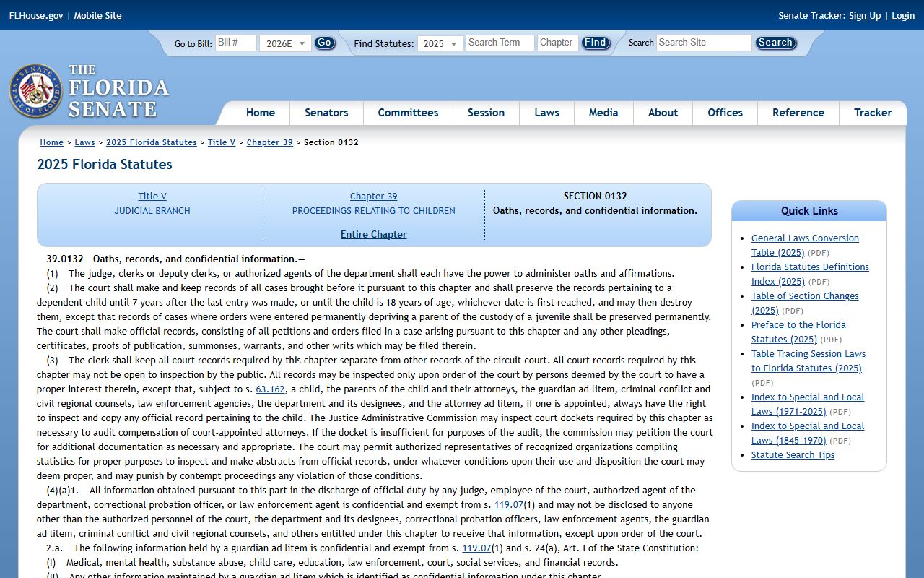Focus the Search Site input field

(x=704, y=43)
